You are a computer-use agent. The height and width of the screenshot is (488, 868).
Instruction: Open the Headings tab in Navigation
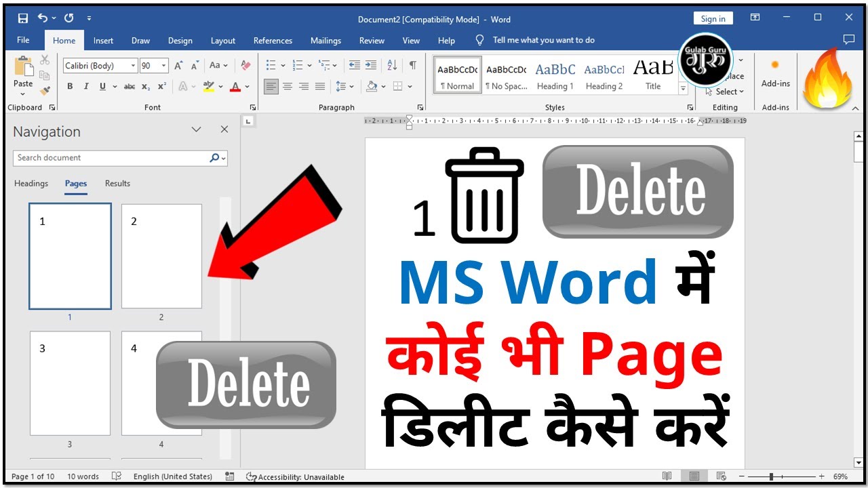tap(31, 184)
